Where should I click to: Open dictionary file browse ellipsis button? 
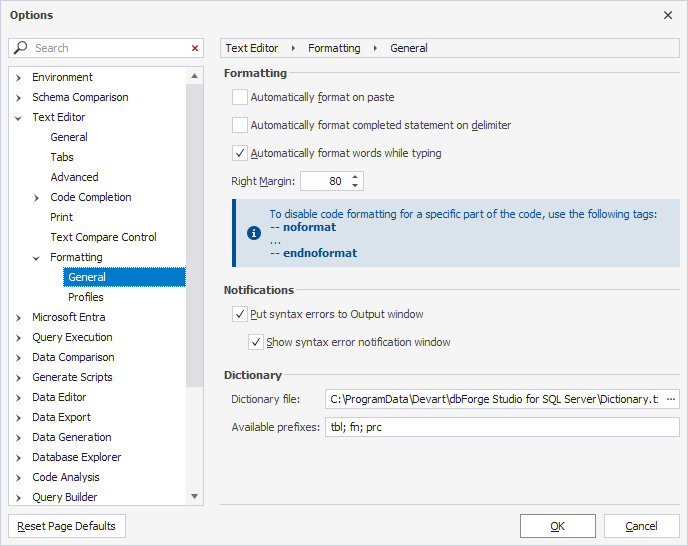(x=670, y=399)
